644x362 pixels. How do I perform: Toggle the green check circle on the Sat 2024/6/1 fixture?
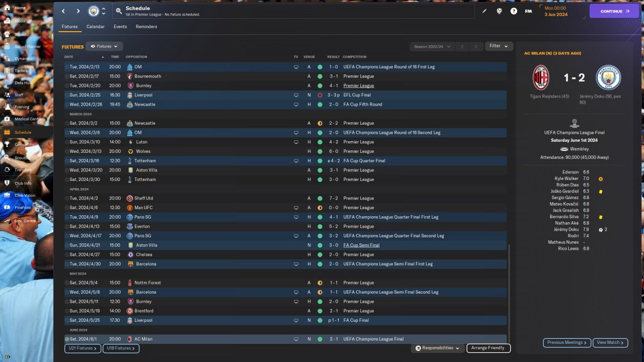(67, 339)
